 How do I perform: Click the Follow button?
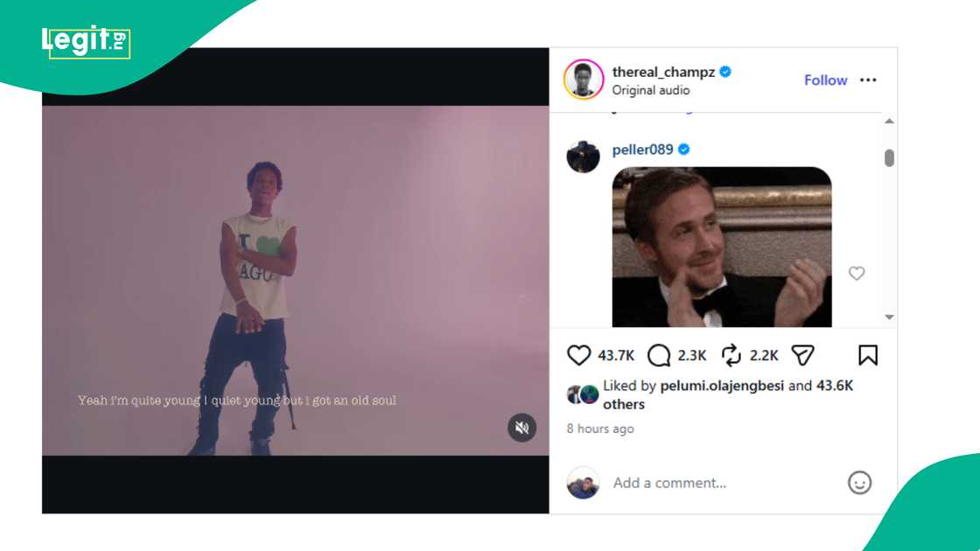[825, 80]
